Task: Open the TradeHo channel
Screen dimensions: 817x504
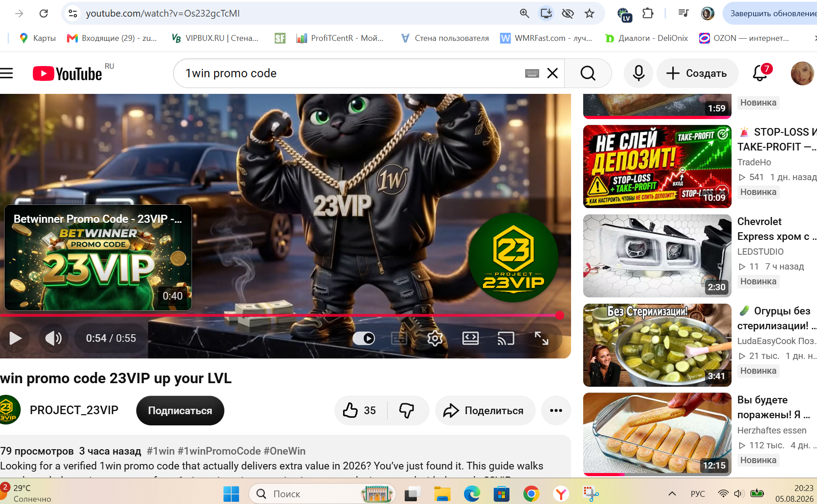Action: (754, 162)
